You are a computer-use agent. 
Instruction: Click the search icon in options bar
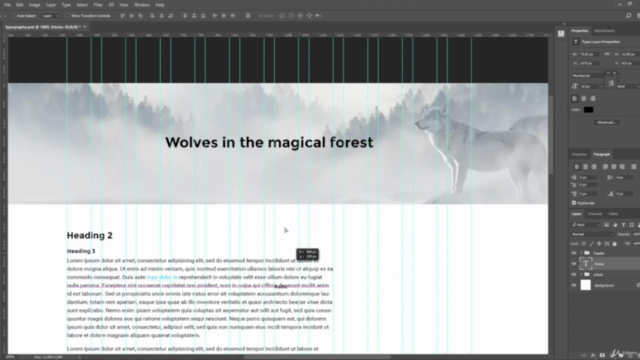pyautogui.click(x=629, y=16)
